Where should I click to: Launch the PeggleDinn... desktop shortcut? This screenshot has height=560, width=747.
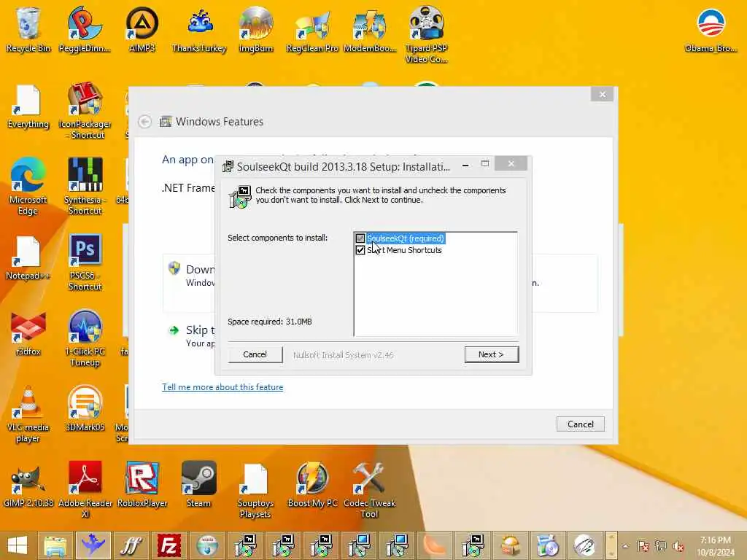[85, 28]
